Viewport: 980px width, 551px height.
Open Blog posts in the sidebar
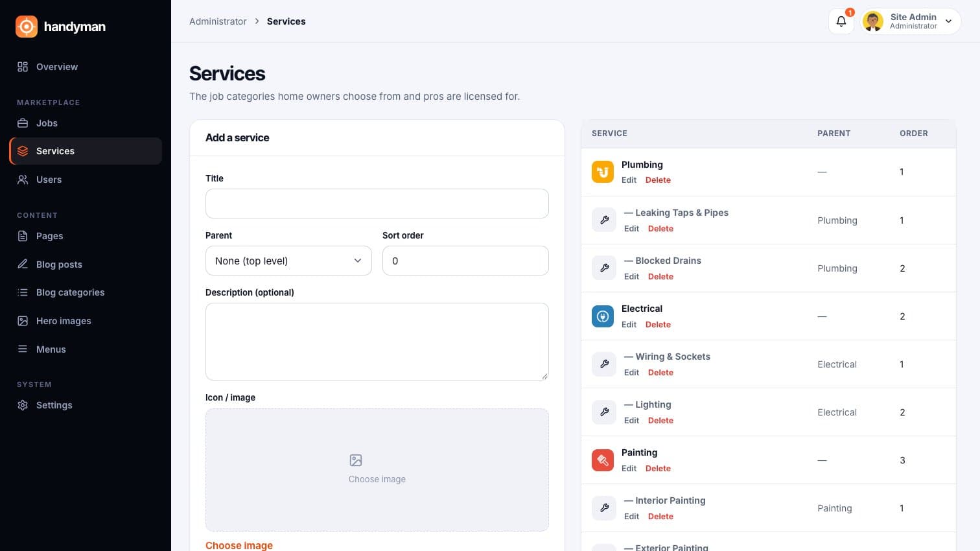(x=86, y=264)
